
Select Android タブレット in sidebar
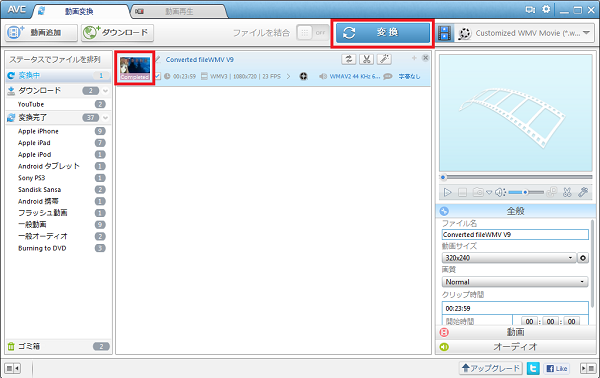pyautogui.click(x=58, y=166)
